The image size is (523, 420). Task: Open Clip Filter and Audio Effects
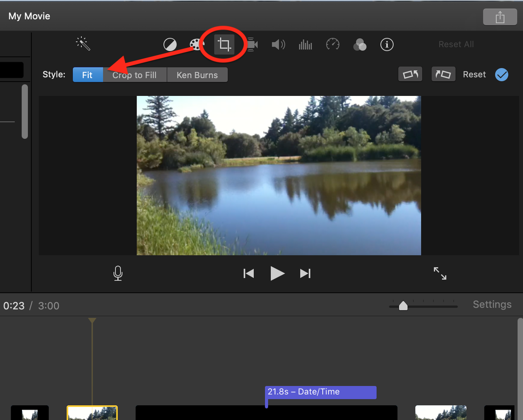point(360,44)
